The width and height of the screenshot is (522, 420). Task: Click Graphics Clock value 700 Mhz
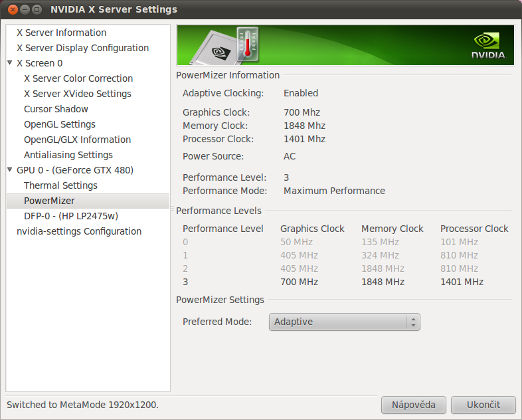(302, 112)
